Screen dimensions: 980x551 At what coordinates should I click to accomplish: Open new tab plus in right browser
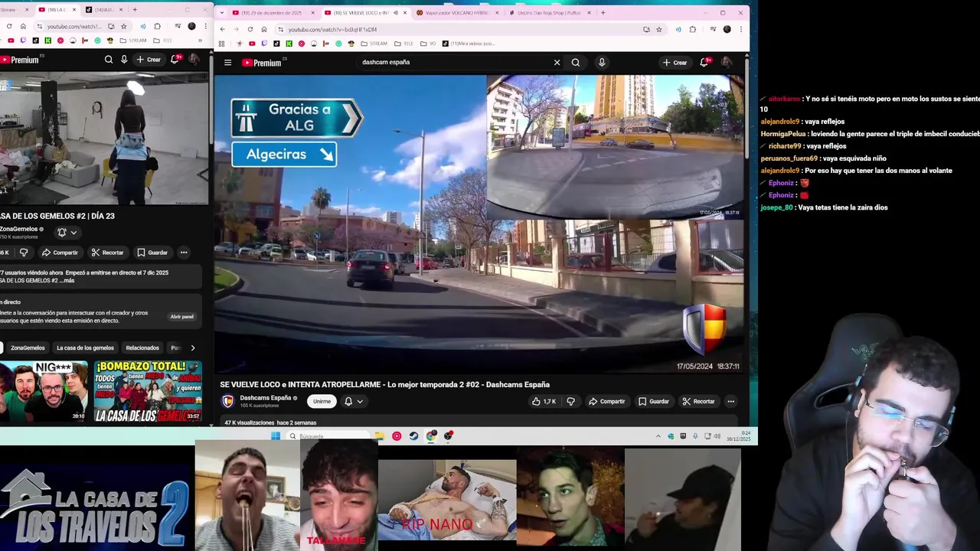603,12
